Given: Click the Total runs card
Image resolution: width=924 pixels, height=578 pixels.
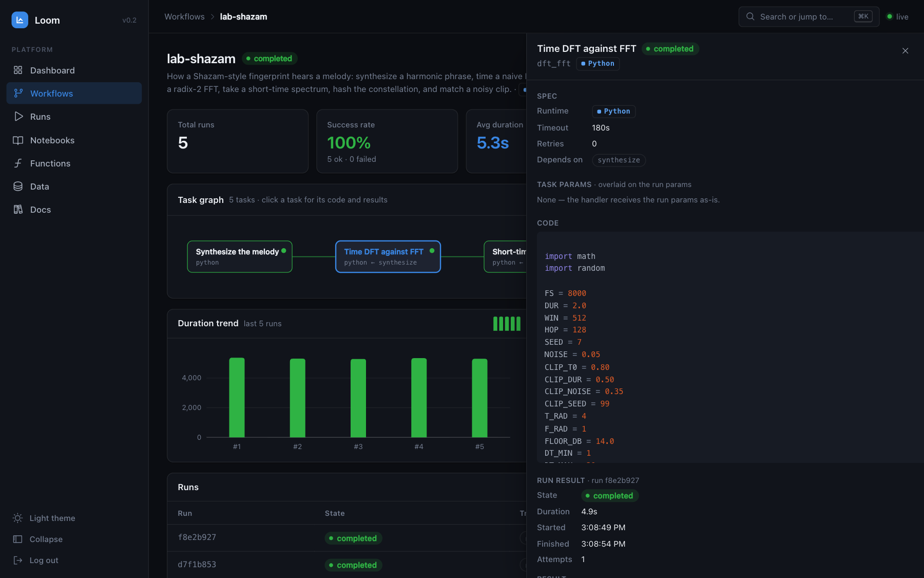Looking at the screenshot, I should click(238, 141).
